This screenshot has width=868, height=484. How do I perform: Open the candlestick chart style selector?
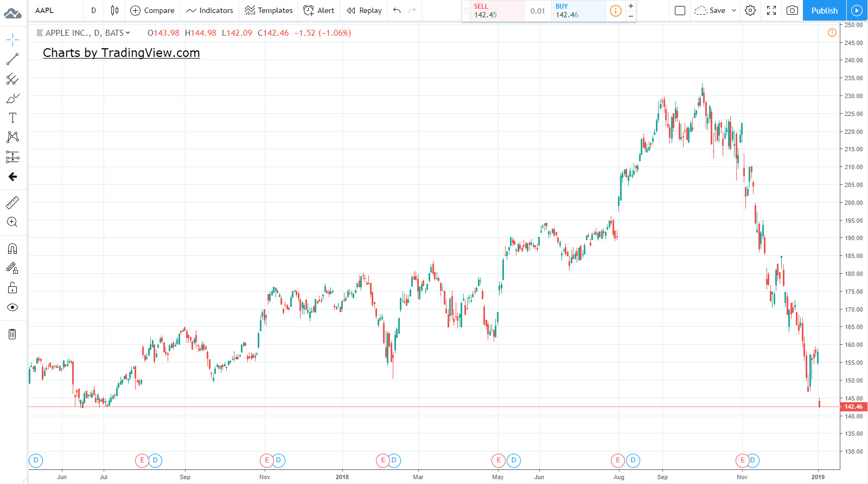coord(114,10)
